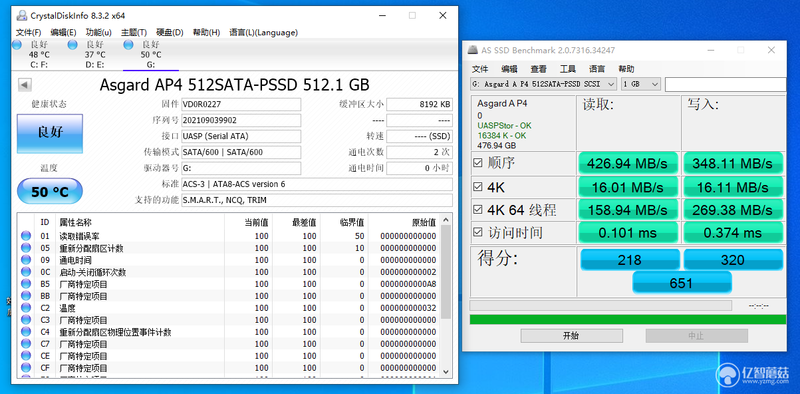This screenshot has width=800, height=394.
Task: Click status orb for attribute C2 temperature row
Action: tap(26, 308)
